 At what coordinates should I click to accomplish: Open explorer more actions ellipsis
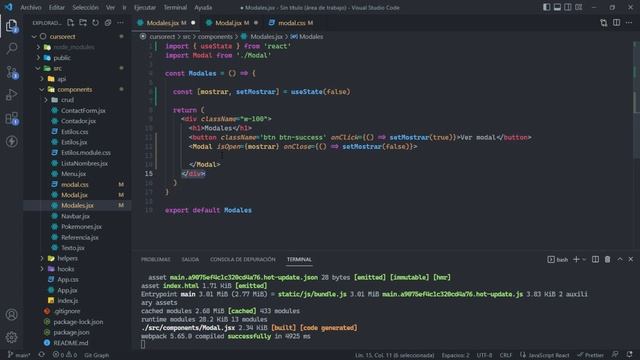click(120, 23)
